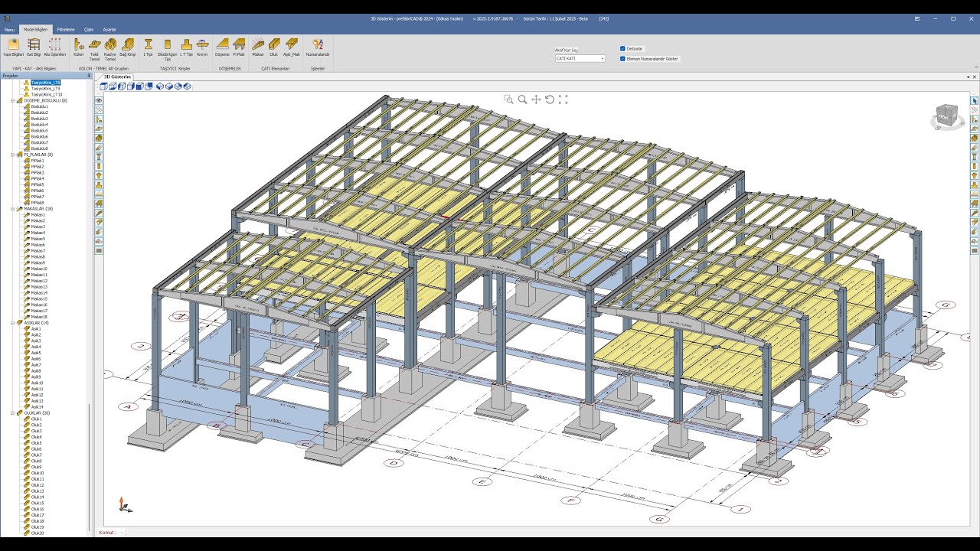Open Aks İşlemleri tool

click(55, 48)
